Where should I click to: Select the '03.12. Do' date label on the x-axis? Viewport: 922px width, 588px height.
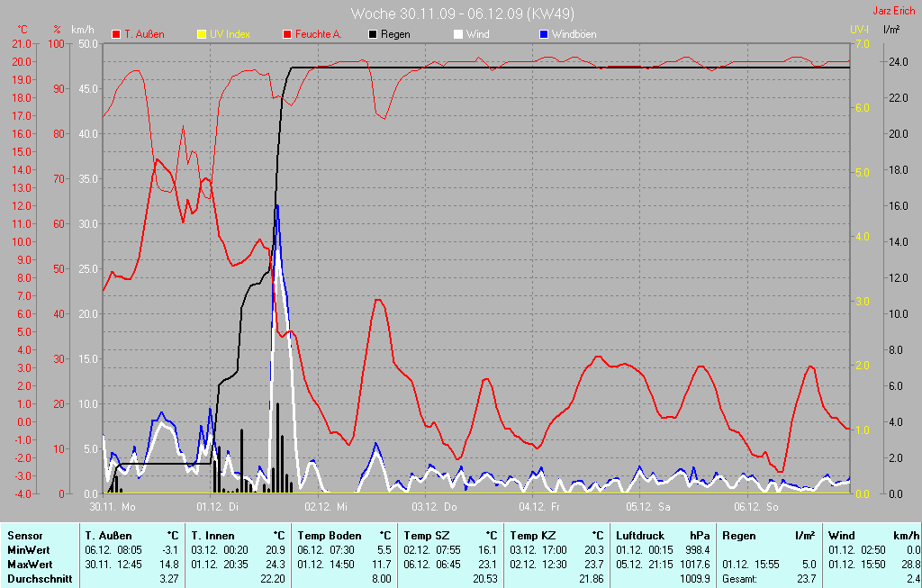tap(434, 506)
